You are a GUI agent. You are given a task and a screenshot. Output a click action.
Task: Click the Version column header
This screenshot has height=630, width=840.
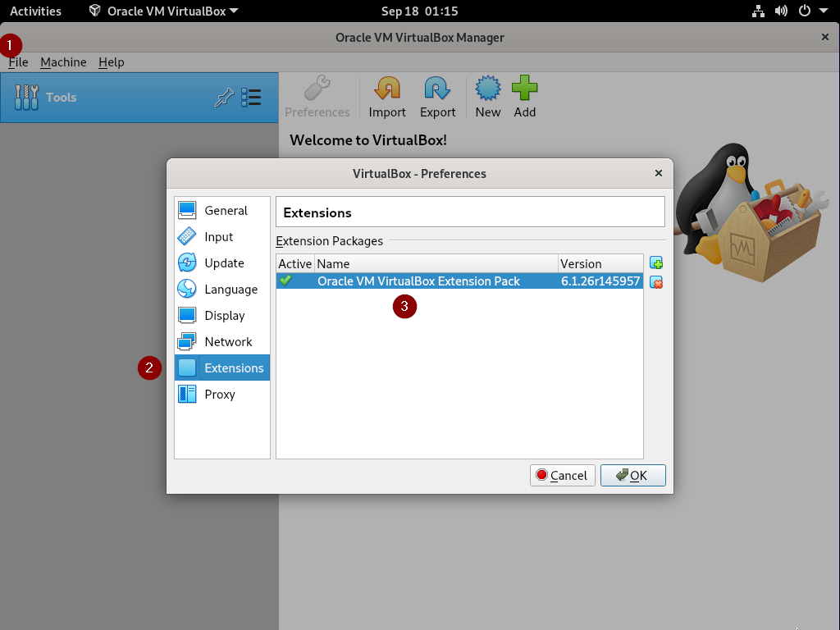(x=600, y=263)
